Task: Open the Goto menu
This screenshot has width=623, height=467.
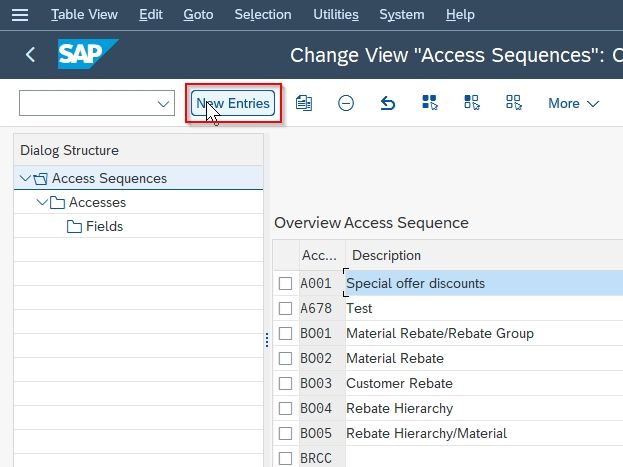Action: tap(198, 15)
